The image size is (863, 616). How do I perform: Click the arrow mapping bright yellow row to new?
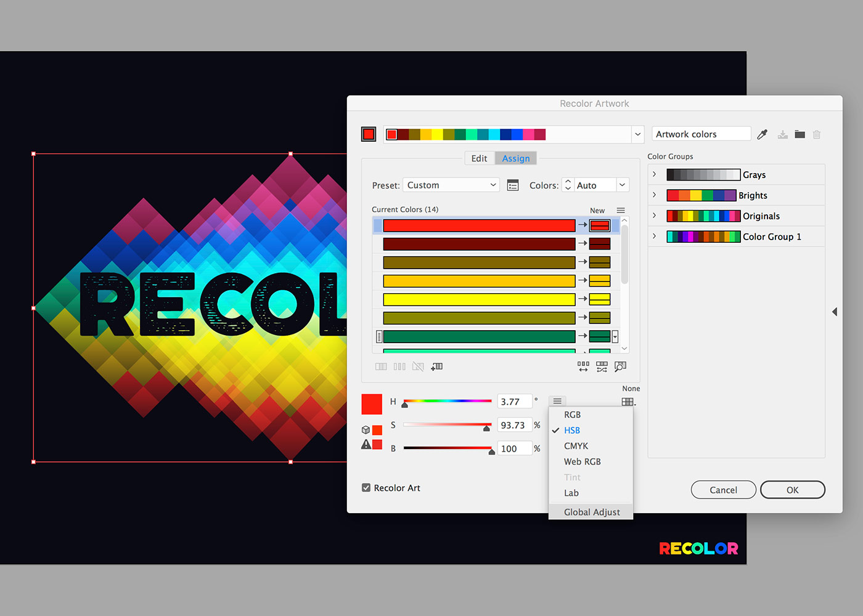coord(583,299)
